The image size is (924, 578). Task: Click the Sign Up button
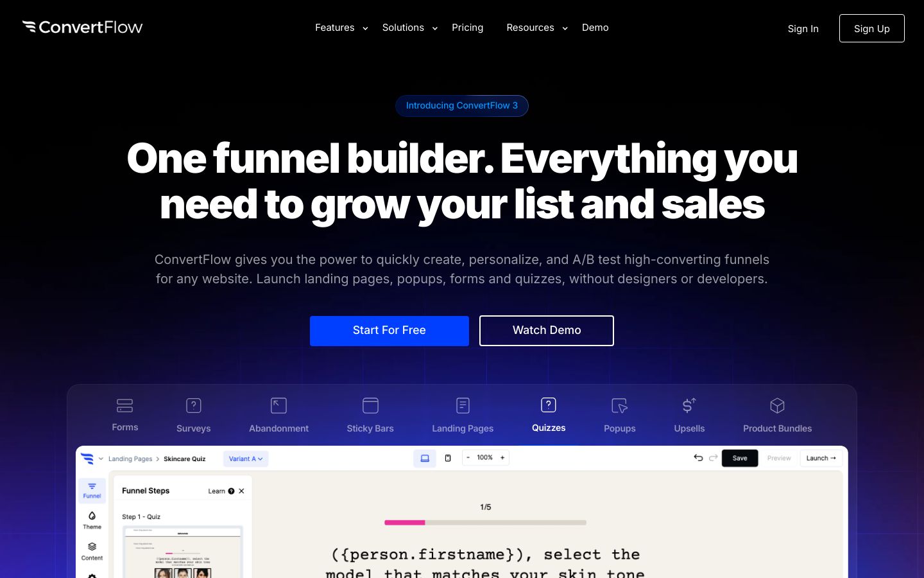(x=871, y=28)
